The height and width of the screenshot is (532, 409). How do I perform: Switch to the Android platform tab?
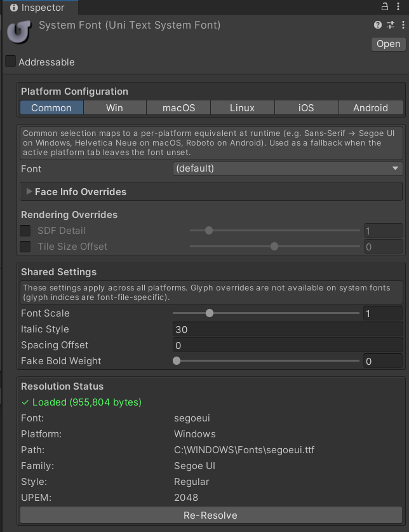click(x=371, y=107)
